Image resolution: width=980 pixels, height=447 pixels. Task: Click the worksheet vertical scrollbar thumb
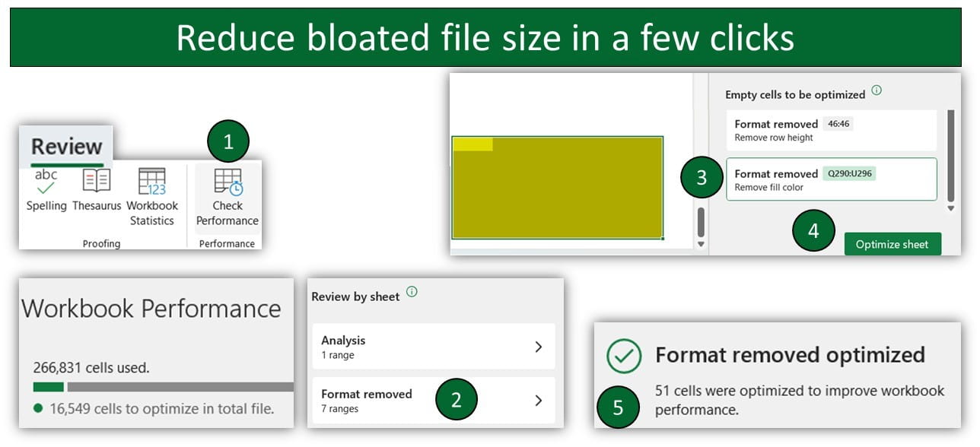[x=701, y=222]
